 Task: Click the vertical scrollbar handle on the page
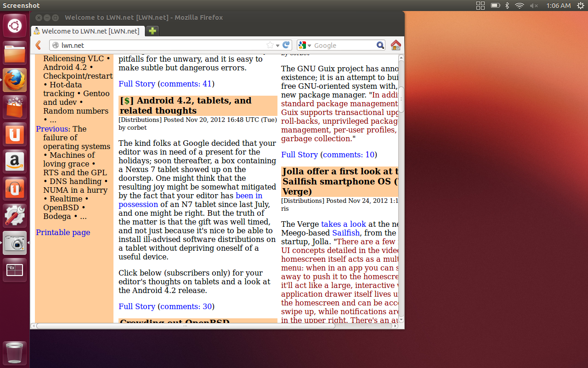point(401,99)
